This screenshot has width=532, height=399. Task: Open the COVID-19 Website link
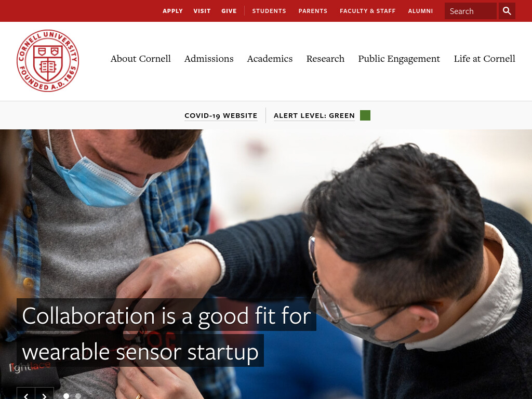221,116
